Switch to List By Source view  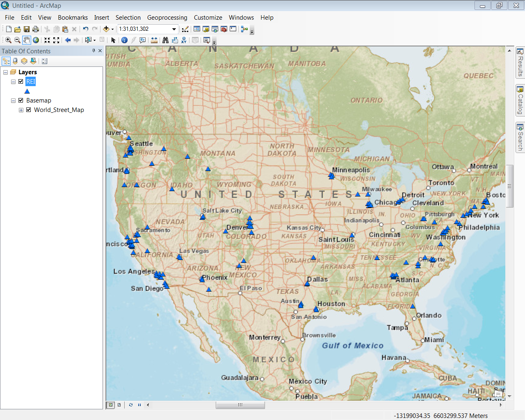tap(15, 61)
